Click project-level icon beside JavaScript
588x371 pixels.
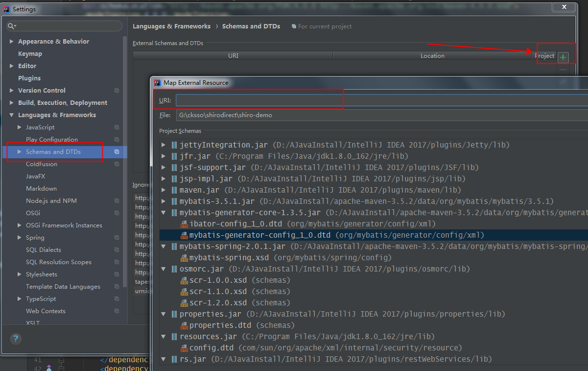(x=117, y=127)
